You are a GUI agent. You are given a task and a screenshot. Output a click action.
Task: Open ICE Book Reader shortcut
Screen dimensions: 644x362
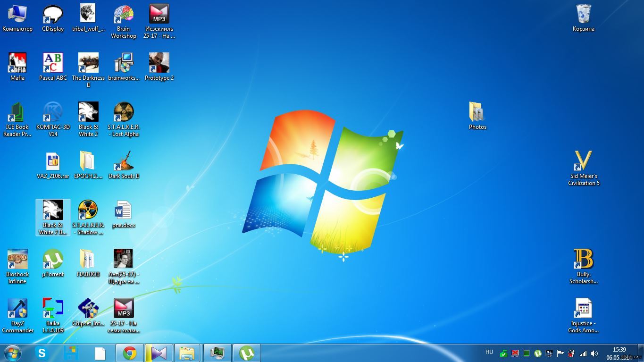[17, 120]
